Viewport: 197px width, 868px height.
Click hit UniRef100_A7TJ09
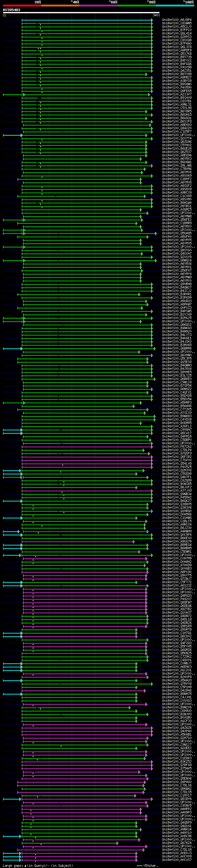[177, 491]
